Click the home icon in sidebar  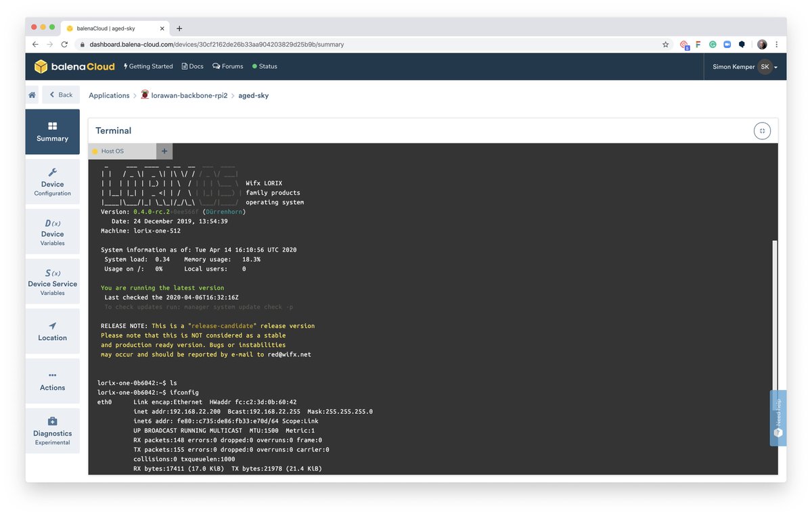[x=32, y=95]
